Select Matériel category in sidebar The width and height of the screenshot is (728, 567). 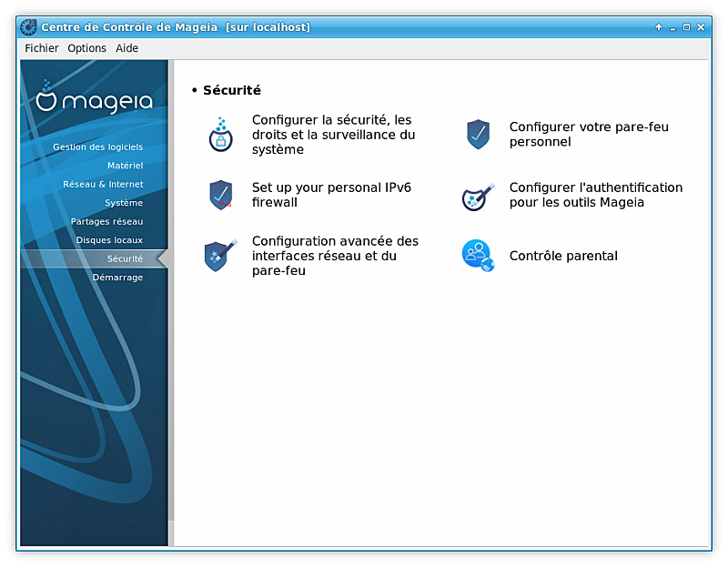[126, 166]
